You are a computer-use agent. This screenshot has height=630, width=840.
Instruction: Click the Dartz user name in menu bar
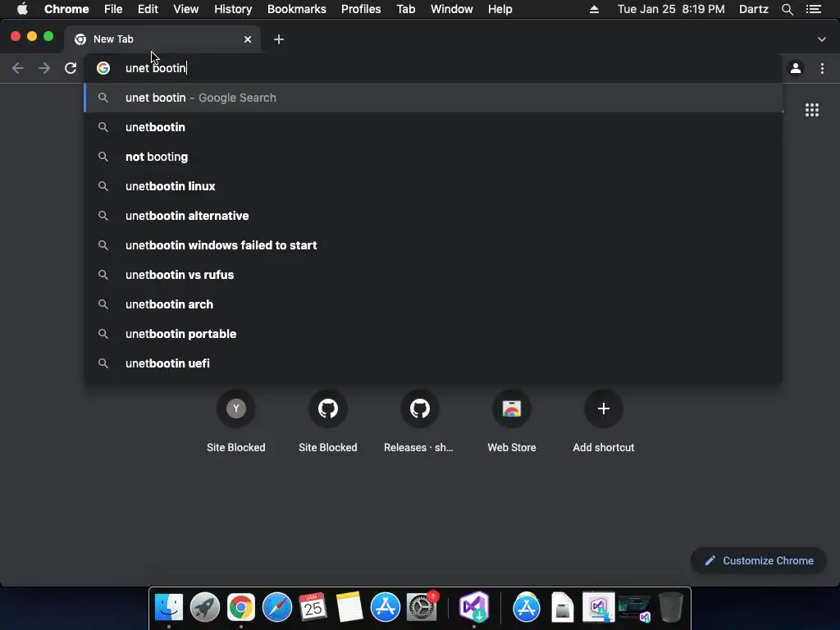[x=754, y=9]
